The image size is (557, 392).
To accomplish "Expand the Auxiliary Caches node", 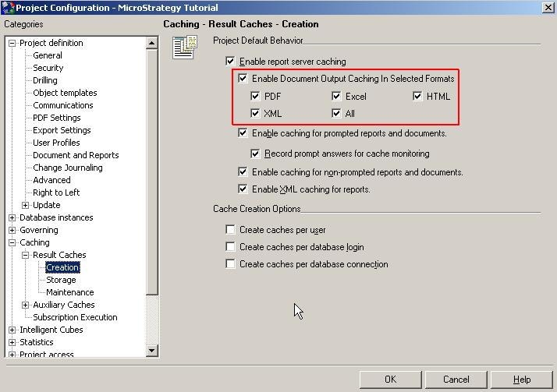I will [x=25, y=305].
